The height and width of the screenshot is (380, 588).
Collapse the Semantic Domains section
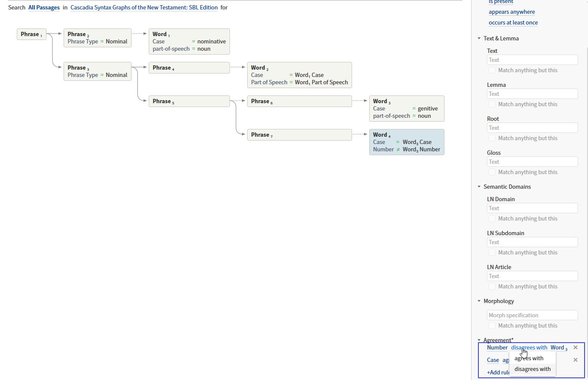(x=479, y=187)
